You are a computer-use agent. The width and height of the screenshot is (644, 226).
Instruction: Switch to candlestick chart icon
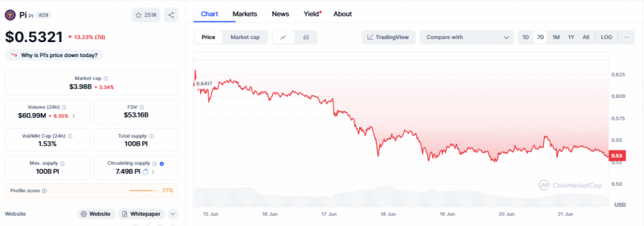point(306,37)
